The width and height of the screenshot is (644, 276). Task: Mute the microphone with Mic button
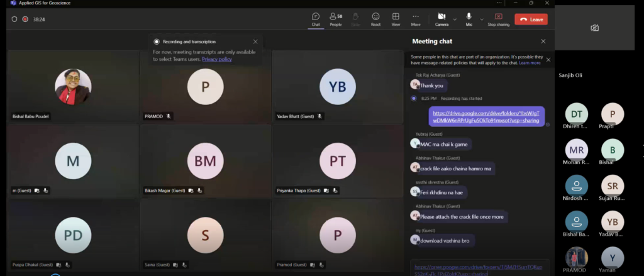pyautogui.click(x=469, y=18)
